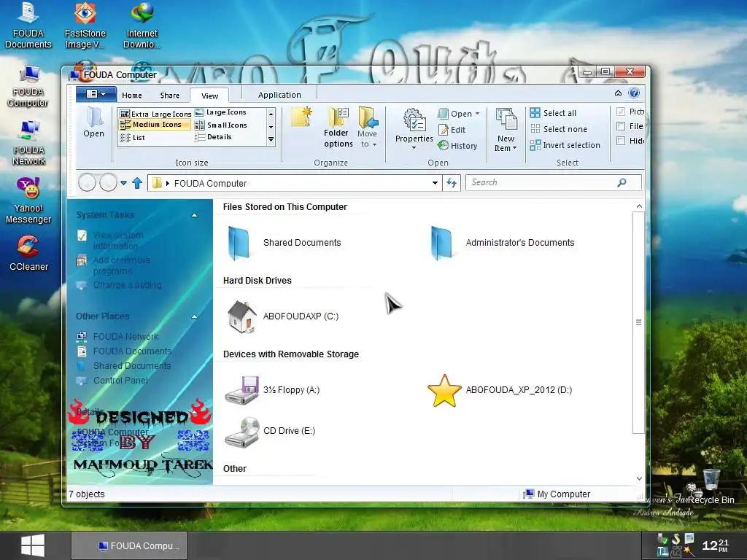Switch to the Application ribbon tab

[279, 95]
